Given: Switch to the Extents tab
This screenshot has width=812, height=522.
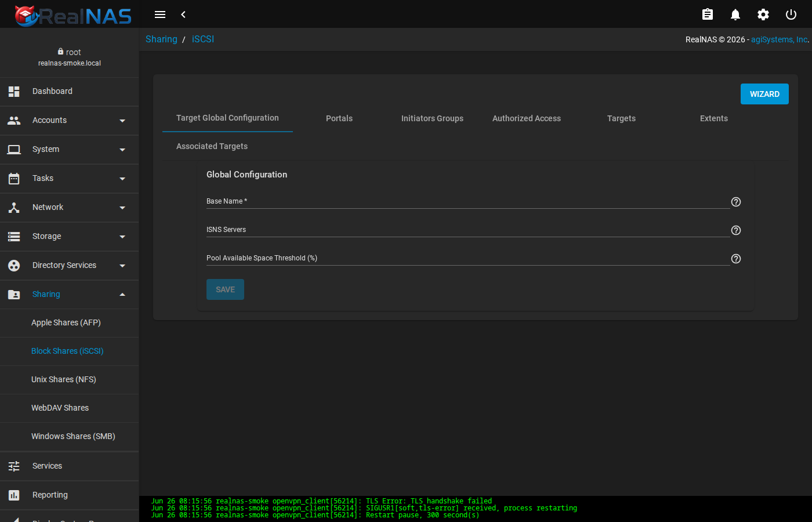Looking at the screenshot, I should tap(714, 118).
